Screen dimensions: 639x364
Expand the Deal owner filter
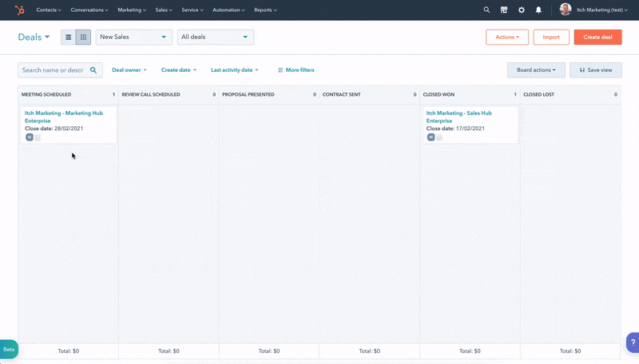click(x=129, y=70)
